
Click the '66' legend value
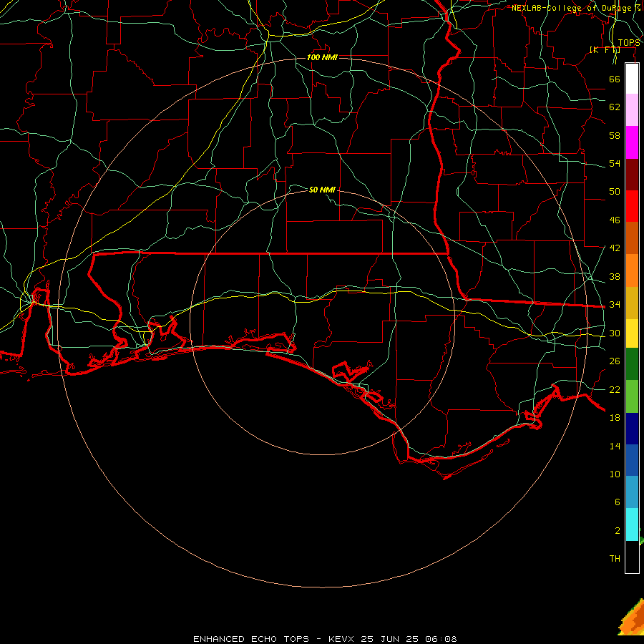click(615, 79)
